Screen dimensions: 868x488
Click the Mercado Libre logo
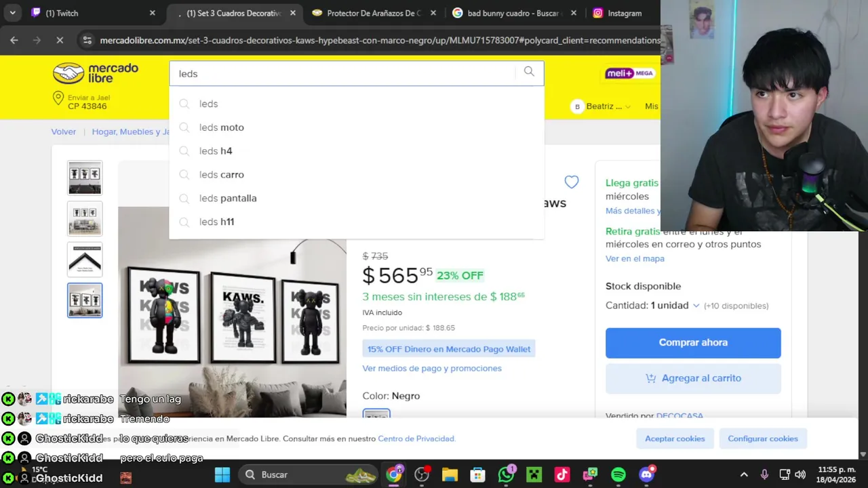(96, 73)
